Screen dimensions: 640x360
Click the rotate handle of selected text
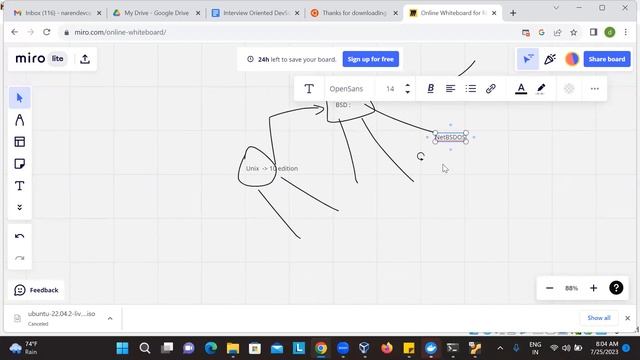point(421,156)
